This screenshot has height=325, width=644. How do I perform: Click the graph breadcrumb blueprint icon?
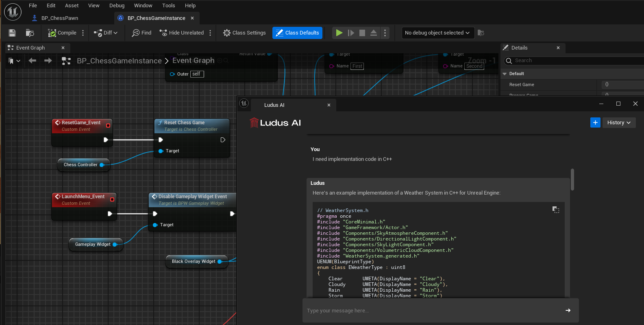pyautogui.click(x=66, y=61)
